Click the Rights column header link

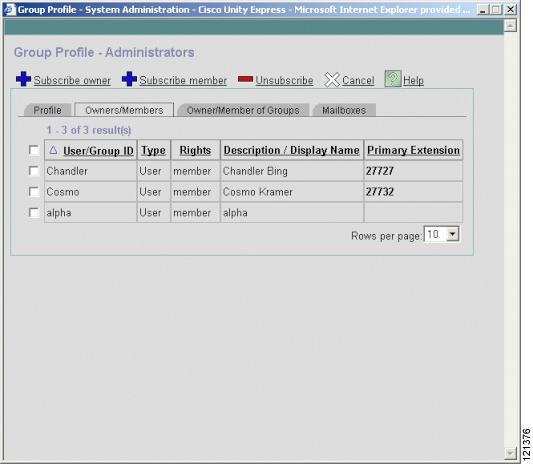(x=195, y=150)
